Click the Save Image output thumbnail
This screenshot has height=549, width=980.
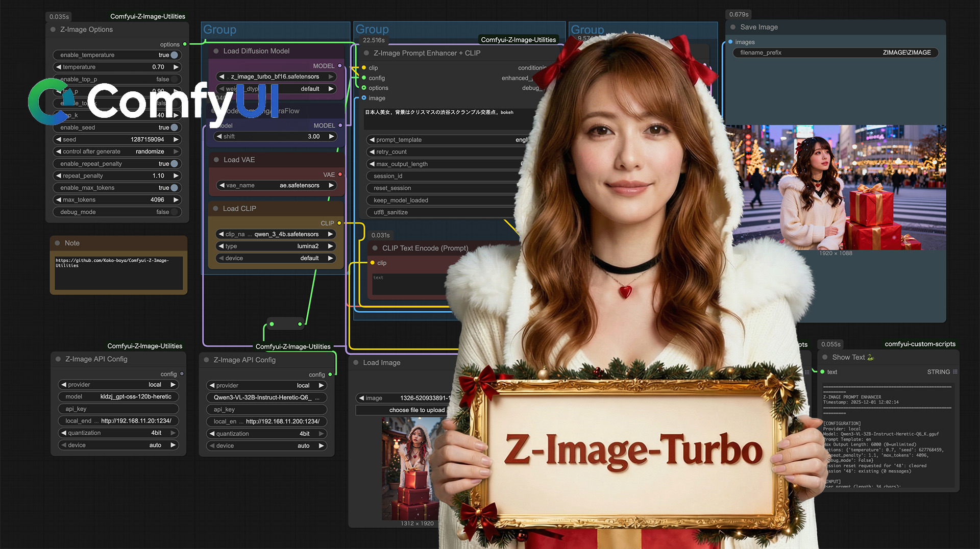point(836,187)
